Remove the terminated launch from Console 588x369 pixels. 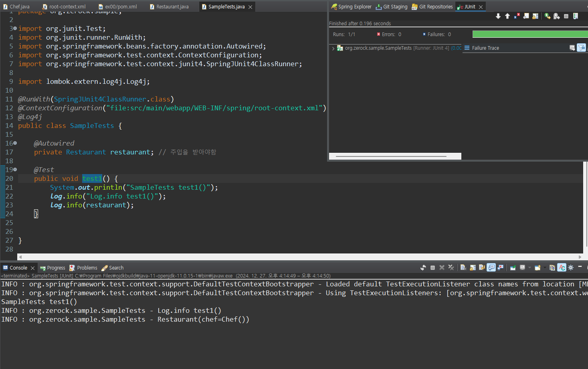442,268
